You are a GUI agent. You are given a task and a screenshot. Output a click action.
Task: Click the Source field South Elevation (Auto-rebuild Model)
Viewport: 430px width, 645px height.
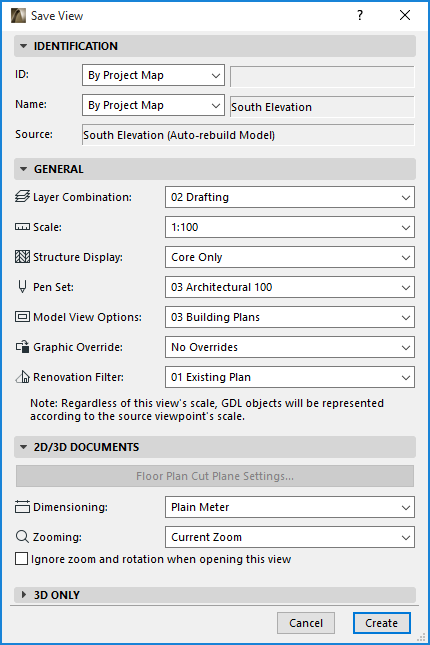click(248, 135)
